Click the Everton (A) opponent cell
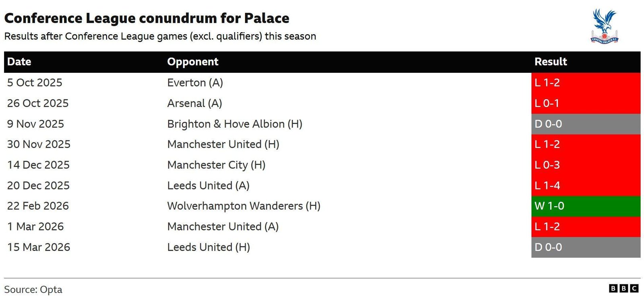 pos(195,83)
